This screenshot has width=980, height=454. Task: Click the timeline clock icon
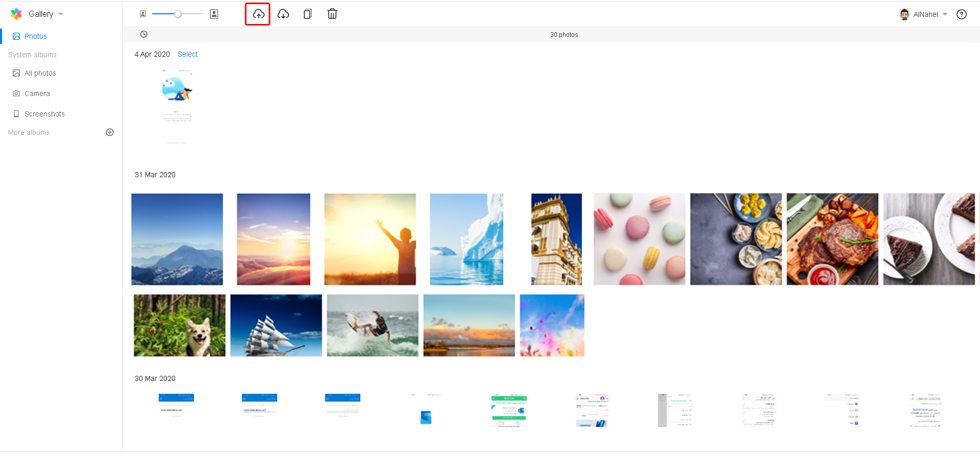(144, 34)
